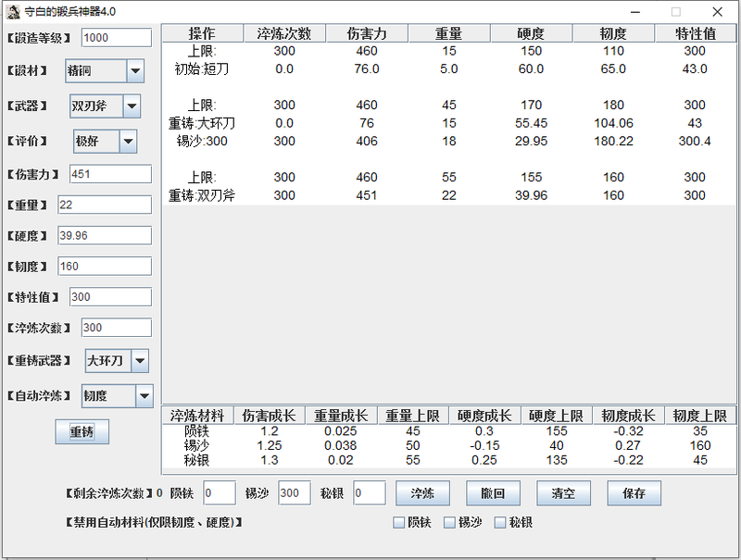
Task: Focus the 锻造等级 input field
Action: coord(116,38)
